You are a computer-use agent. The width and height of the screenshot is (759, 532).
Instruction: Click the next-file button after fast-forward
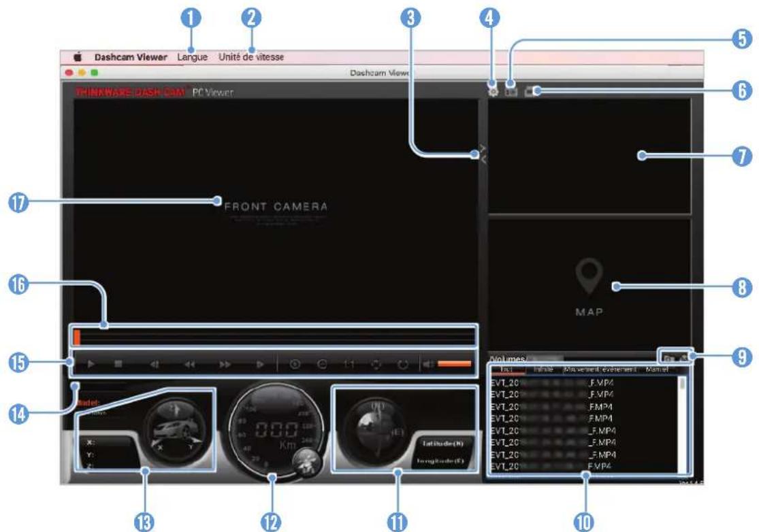coord(260,364)
